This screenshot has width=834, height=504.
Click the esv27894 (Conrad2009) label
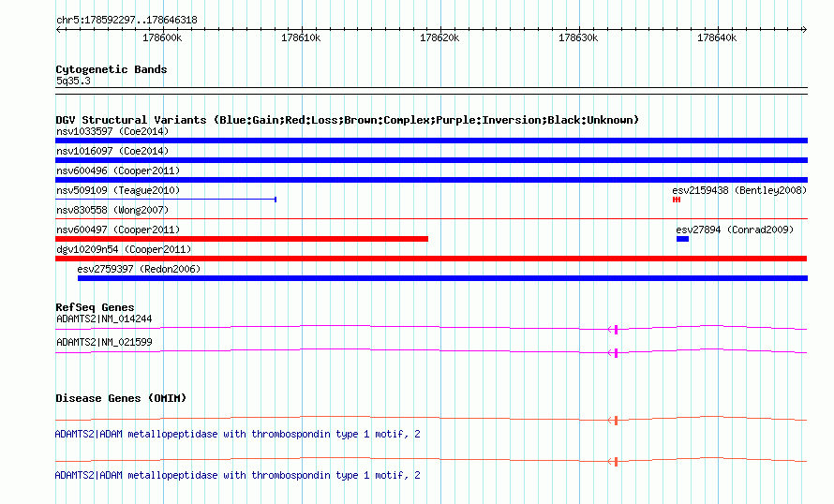[x=735, y=230]
